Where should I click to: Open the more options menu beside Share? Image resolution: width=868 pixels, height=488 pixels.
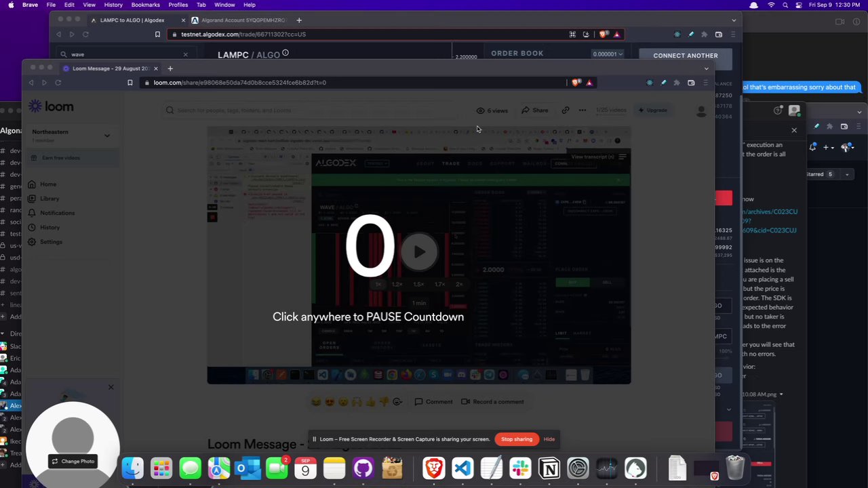[583, 110]
